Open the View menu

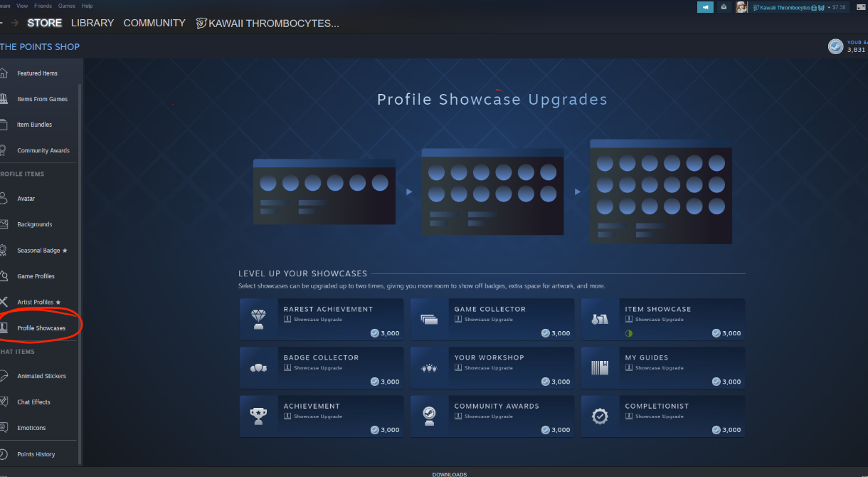tap(22, 6)
